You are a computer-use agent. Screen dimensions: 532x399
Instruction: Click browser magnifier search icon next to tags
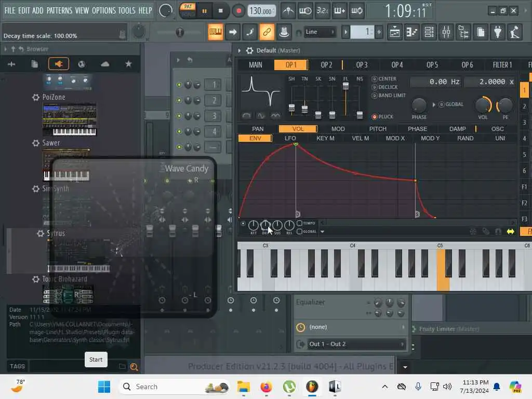pyautogui.click(x=134, y=367)
